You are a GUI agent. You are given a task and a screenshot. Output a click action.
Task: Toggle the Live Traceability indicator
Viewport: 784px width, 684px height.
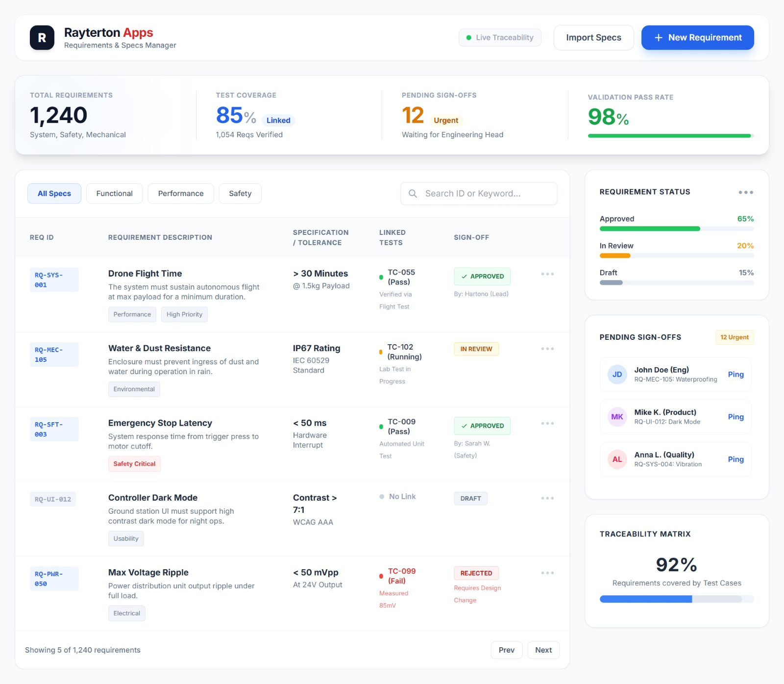click(499, 38)
